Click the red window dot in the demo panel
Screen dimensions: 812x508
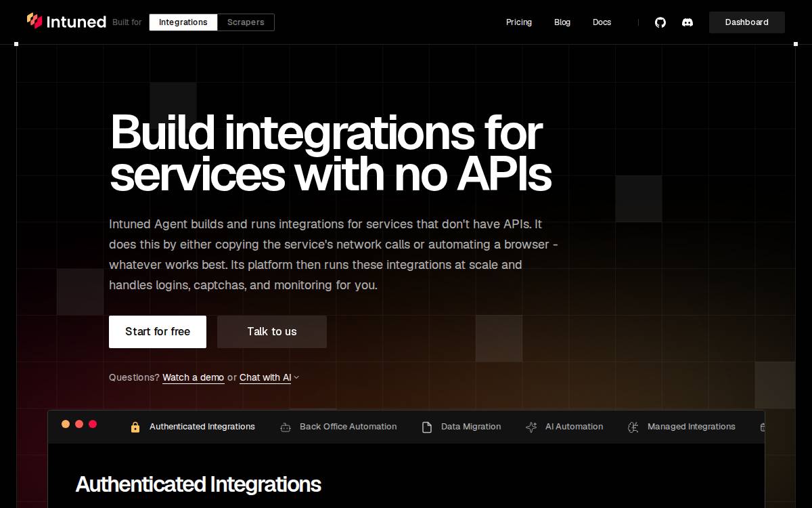point(93,424)
